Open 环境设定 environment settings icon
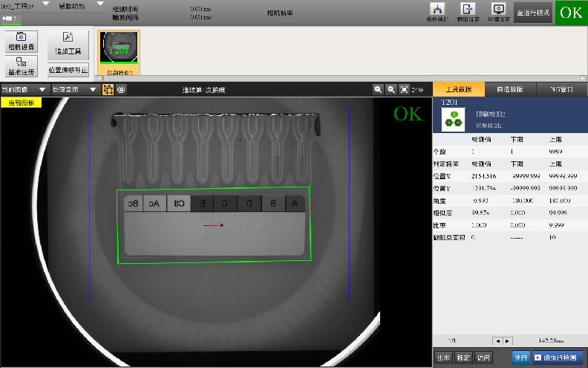 [x=498, y=13]
